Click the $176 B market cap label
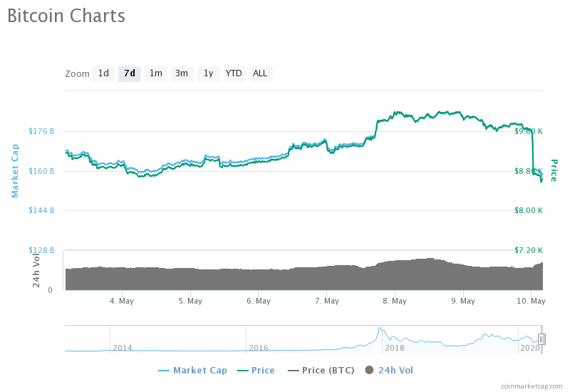The width and height of the screenshot is (570, 392). 41,131
